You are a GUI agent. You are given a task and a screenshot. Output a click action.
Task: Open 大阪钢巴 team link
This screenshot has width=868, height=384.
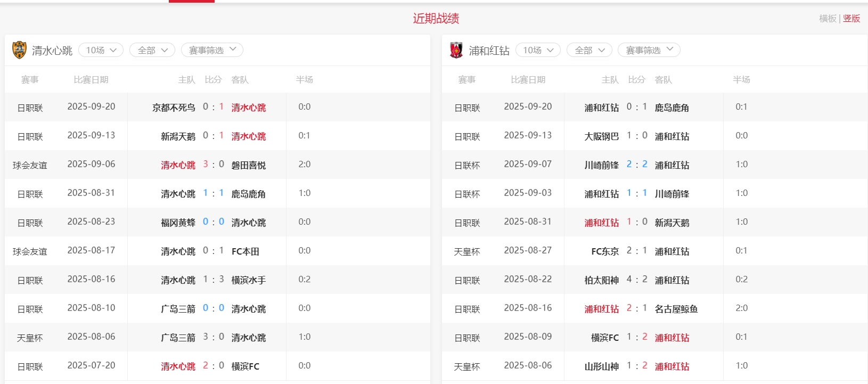[x=601, y=136]
